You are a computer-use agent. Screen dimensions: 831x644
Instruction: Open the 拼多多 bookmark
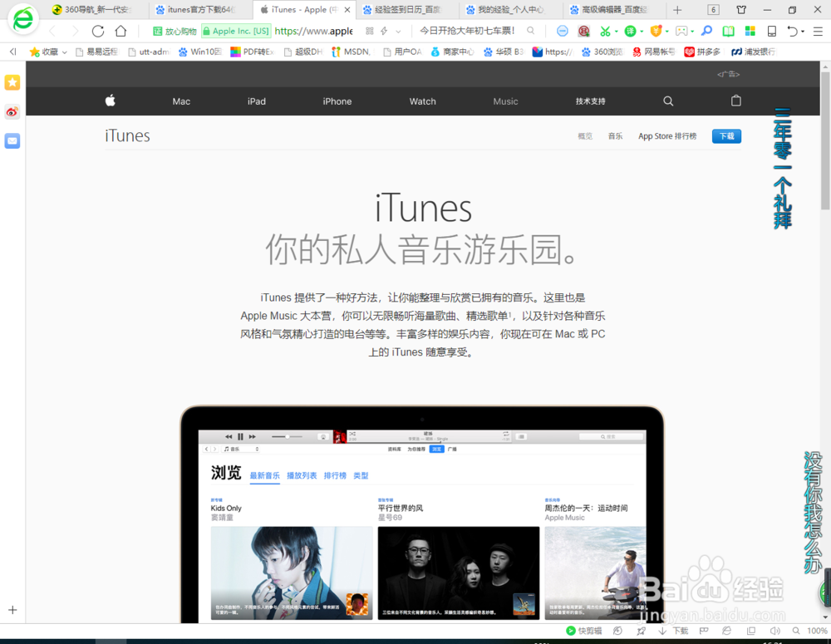coord(702,52)
